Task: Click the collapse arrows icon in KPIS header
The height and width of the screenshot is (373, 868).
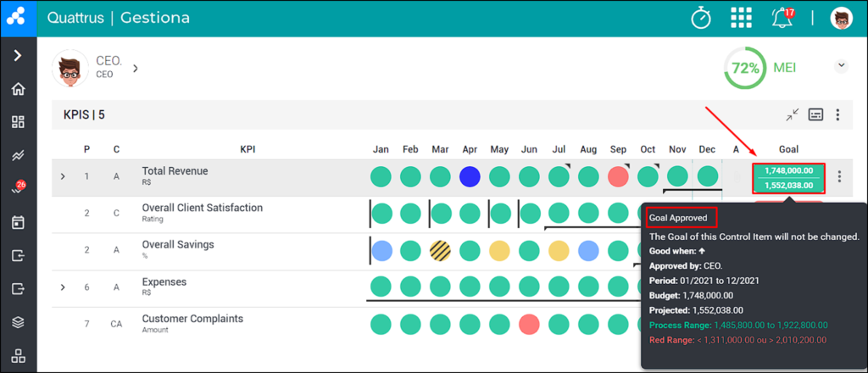Action: 793,114
